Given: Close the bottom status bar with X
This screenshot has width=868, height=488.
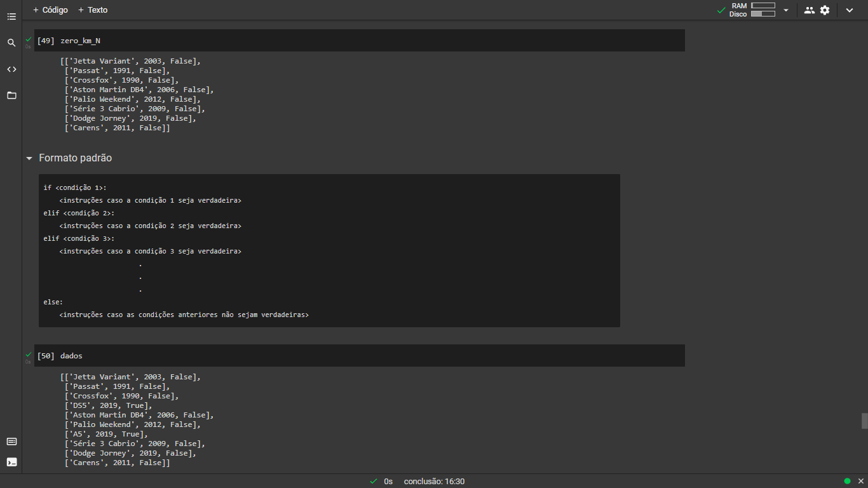Looking at the screenshot, I should [860, 481].
